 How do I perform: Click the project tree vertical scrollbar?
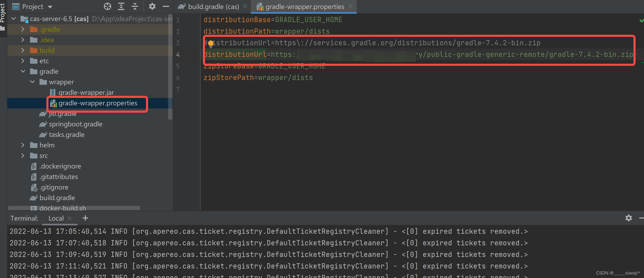pyautogui.click(x=170, y=67)
